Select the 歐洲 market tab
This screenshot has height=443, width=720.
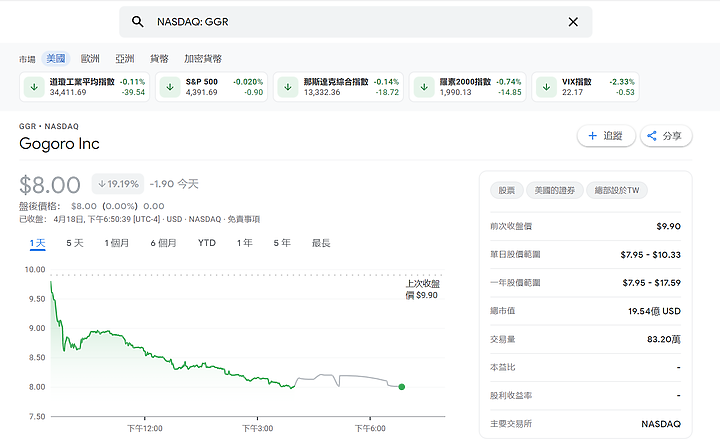coord(90,58)
